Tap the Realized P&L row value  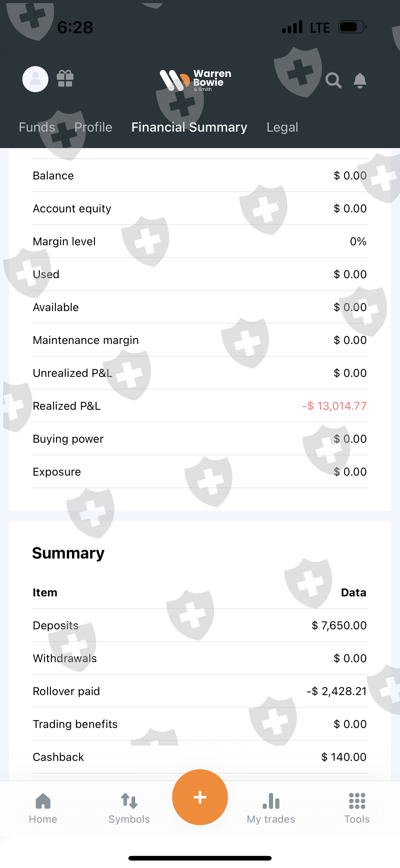point(334,406)
